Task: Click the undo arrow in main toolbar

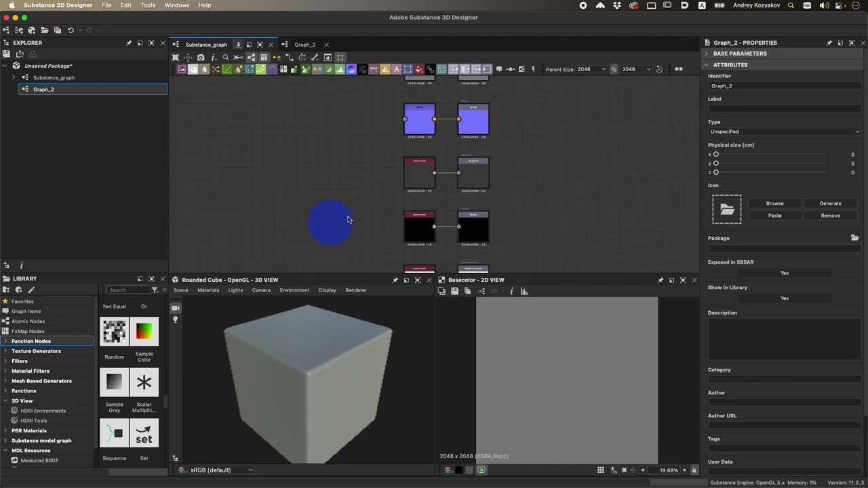Action: 71,30
